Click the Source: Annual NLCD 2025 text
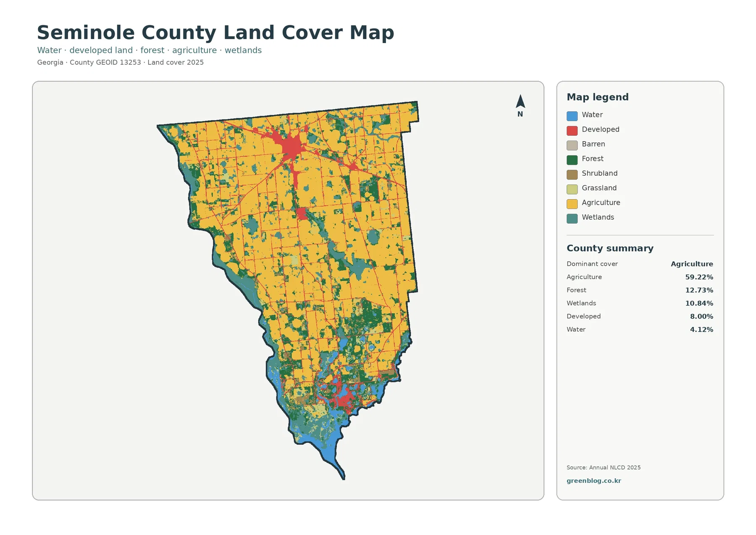 coord(604,467)
